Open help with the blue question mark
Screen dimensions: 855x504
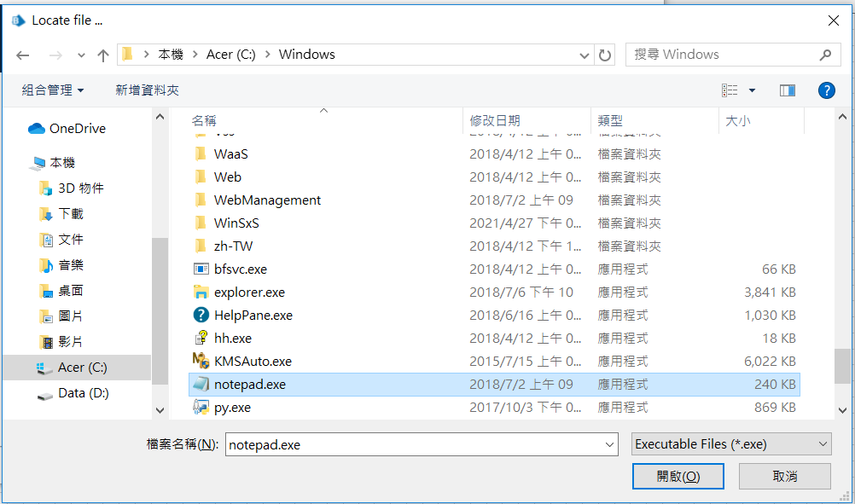pyautogui.click(x=827, y=90)
